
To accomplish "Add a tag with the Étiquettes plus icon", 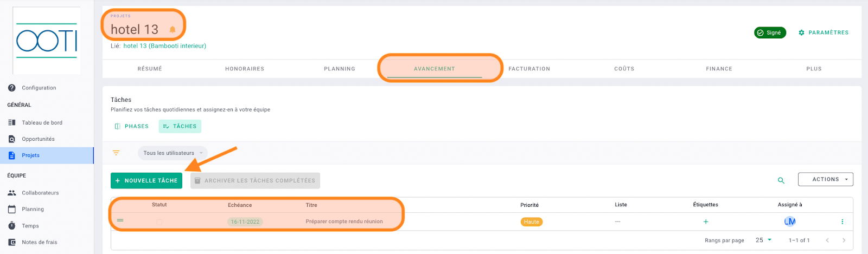I will [706, 222].
